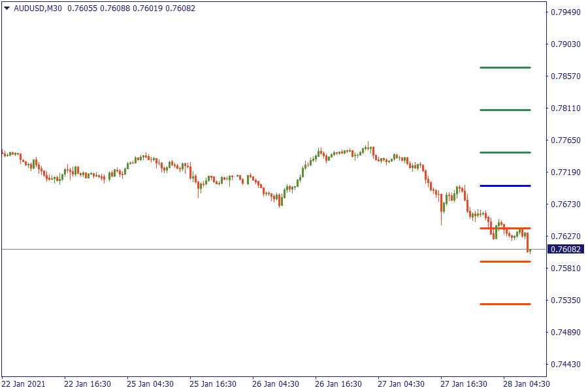Open the chart dropdown arrow beside AUDUSD

click(7, 8)
